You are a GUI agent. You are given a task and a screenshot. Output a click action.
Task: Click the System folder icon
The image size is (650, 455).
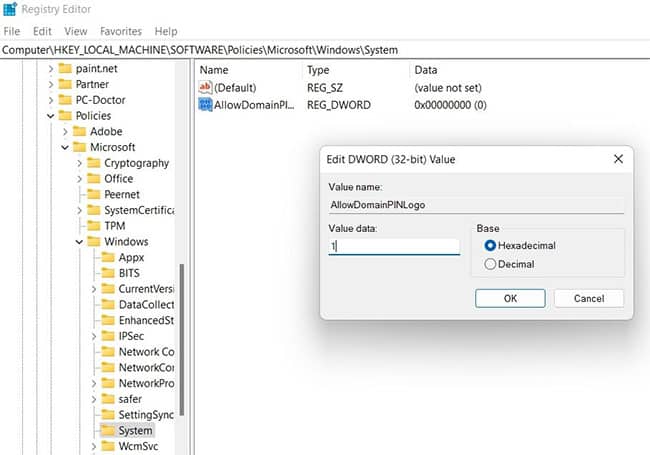point(108,431)
